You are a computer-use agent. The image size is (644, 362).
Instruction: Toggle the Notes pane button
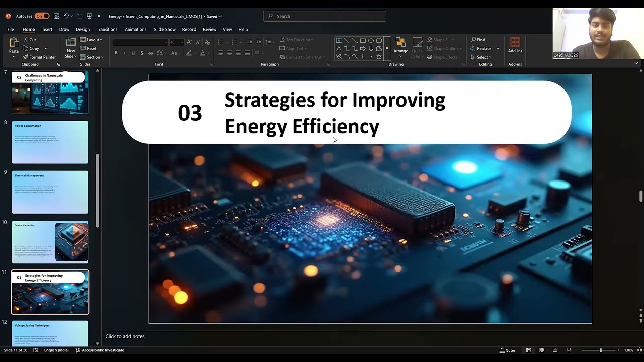click(507, 350)
